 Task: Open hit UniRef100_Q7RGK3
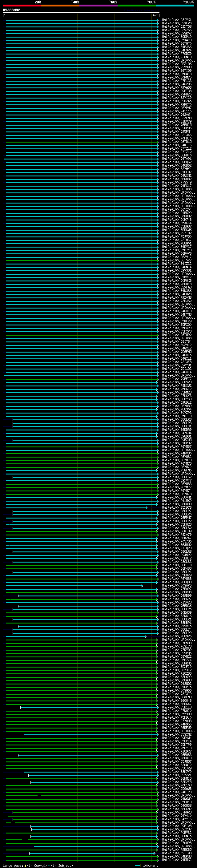[176, 812]
